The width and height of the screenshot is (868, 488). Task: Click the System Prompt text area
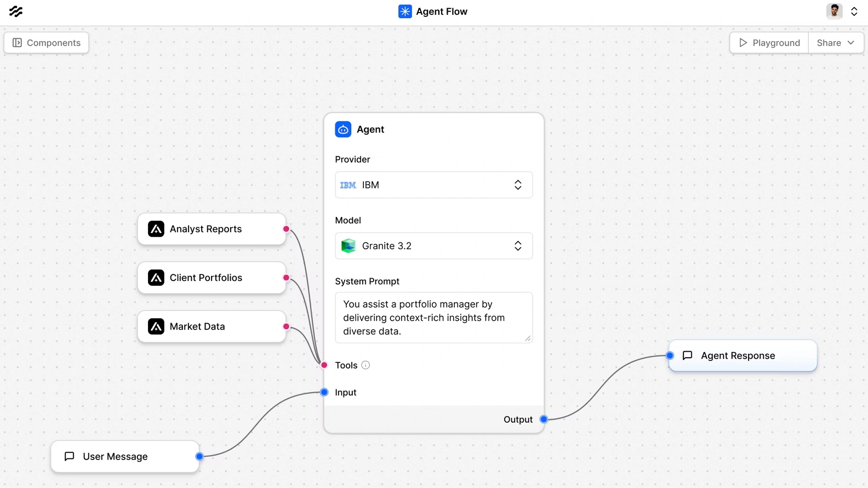(433, 318)
